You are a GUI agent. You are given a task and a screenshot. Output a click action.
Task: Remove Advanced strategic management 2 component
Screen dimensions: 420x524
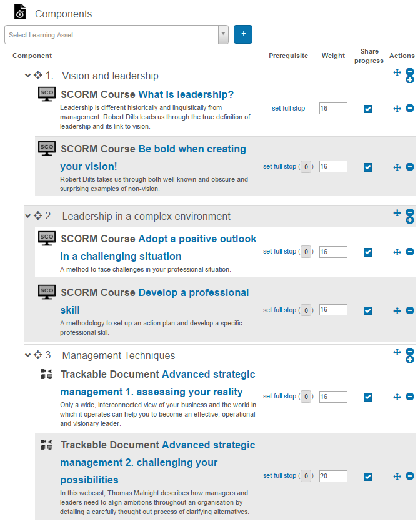point(410,476)
